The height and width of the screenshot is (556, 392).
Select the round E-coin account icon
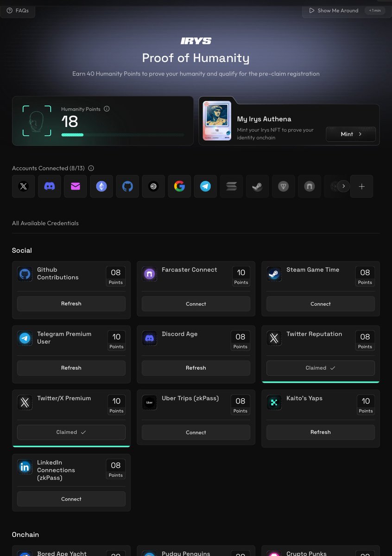point(153,186)
